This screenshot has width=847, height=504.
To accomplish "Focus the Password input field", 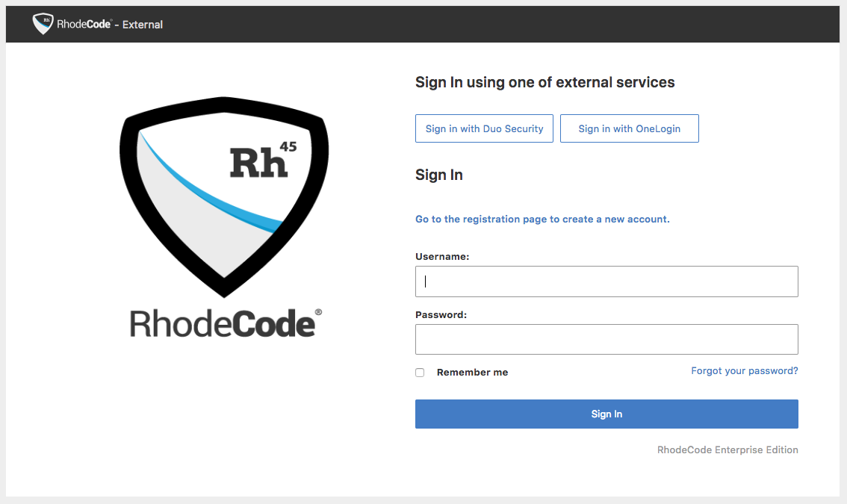I will click(x=606, y=339).
